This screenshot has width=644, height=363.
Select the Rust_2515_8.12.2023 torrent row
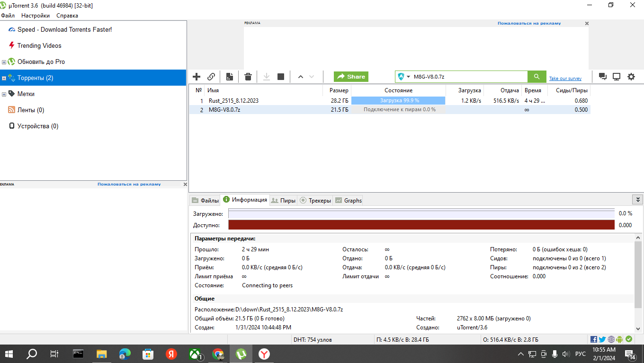[x=390, y=101]
